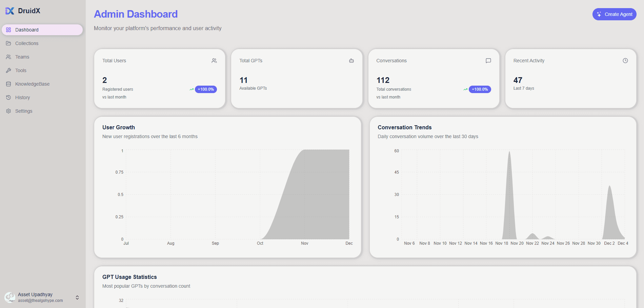Screen dimensions: 644x308
Task: Click the Teams people icon
Action: point(8,57)
